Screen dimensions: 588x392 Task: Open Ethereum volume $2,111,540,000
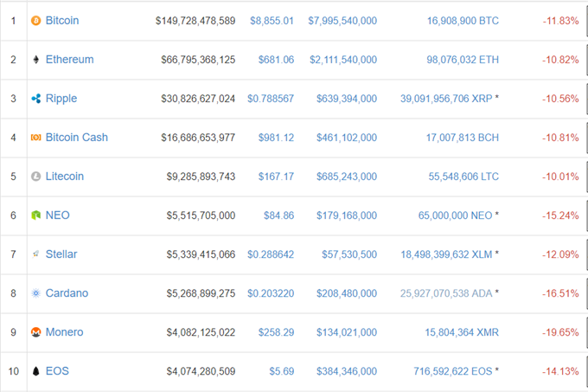coord(343,60)
